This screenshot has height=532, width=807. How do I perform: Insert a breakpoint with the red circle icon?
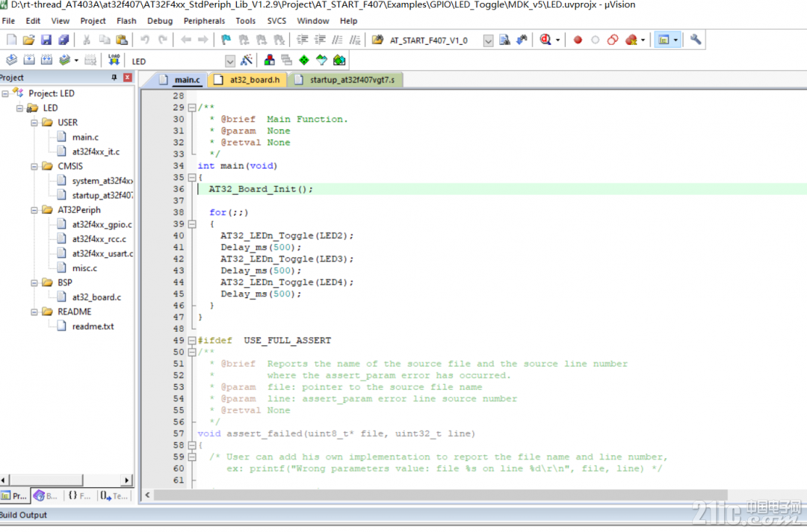[578, 40]
